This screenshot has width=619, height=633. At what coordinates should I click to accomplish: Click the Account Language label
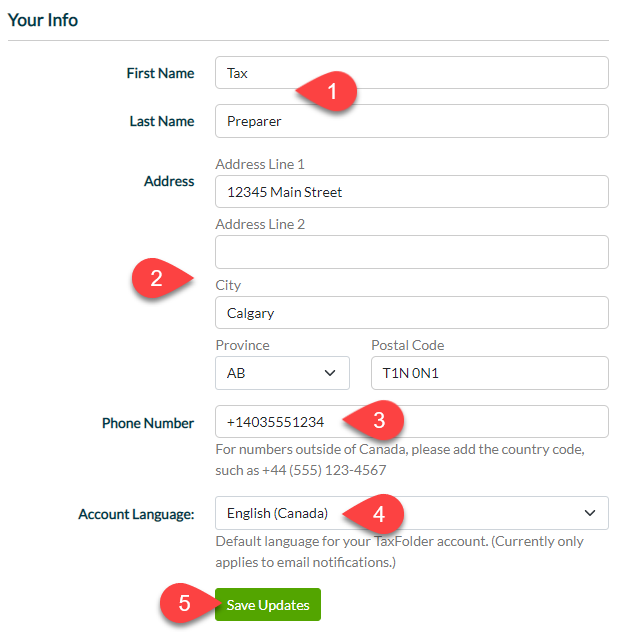pyautogui.click(x=136, y=514)
